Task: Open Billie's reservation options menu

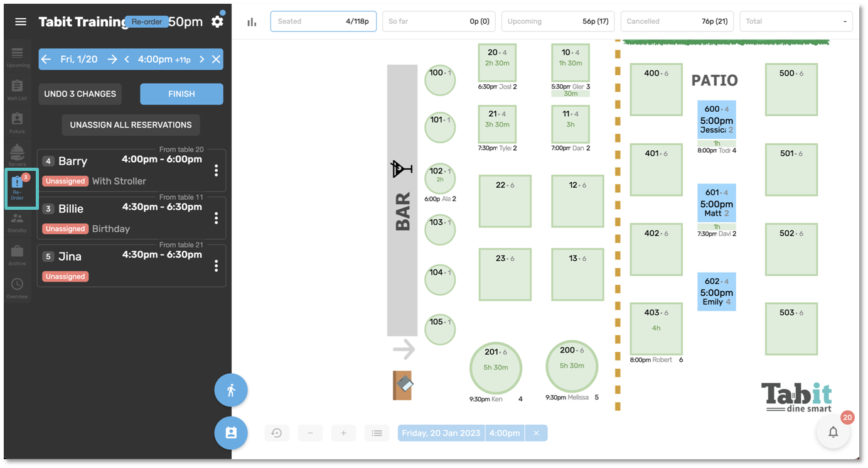Action: (217, 218)
